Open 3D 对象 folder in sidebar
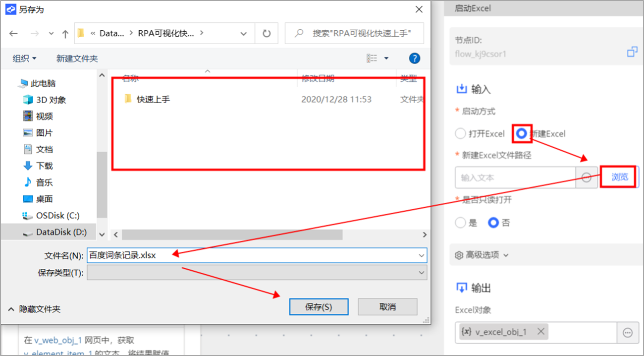This screenshot has width=644, height=356. tap(45, 100)
